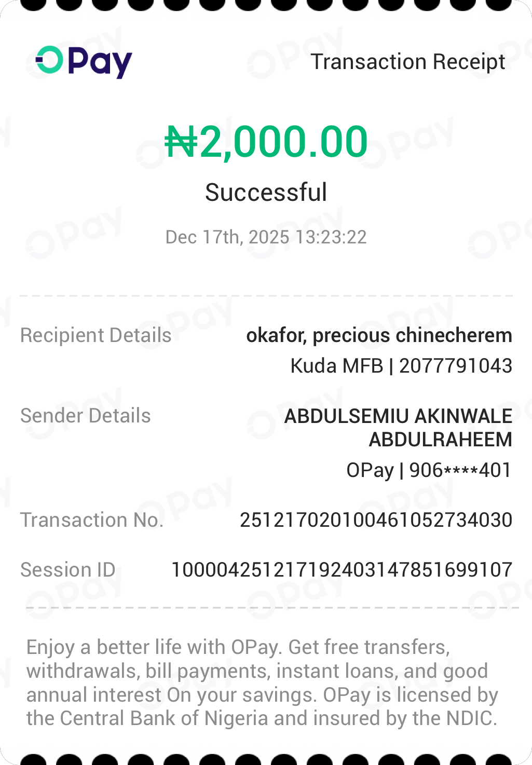Viewport: 532px width, 765px height.
Task: Click the Naira currency symbol
Action: coord(181,142)
